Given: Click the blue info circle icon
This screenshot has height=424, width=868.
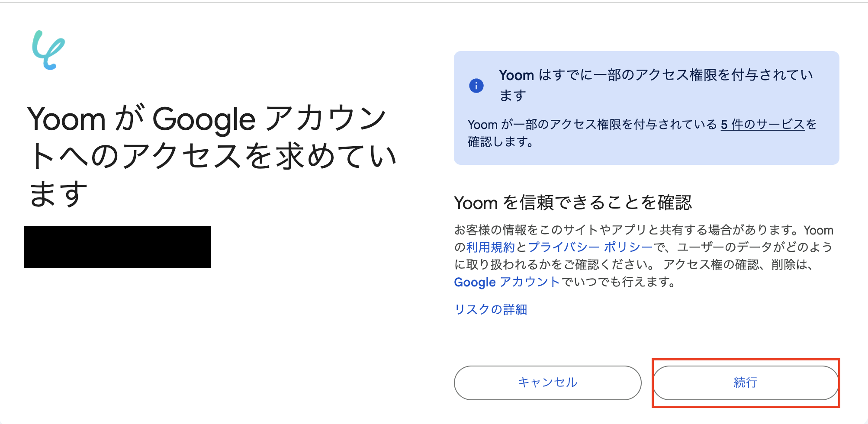Looking at the screenshot, I should 476,86.
